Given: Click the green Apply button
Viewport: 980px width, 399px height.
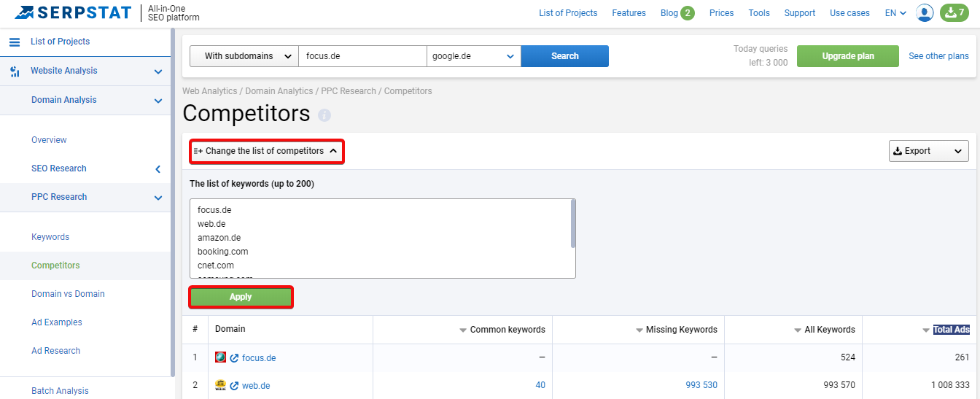Looking at the screenshot, I should 241,297.
